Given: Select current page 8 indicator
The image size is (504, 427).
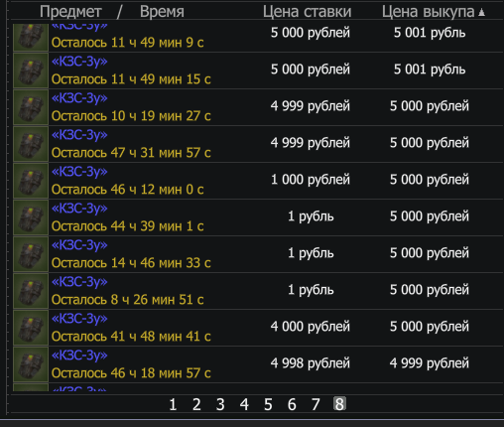Looking at the screenshot, I should [339, 404].
